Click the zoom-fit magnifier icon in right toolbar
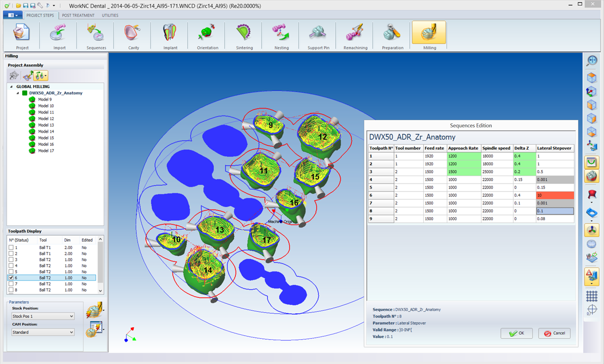 (591, 61)
